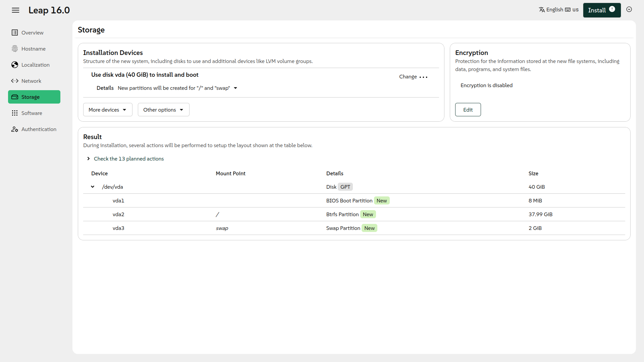Click the language and keyboard selector

coord(558,10)
